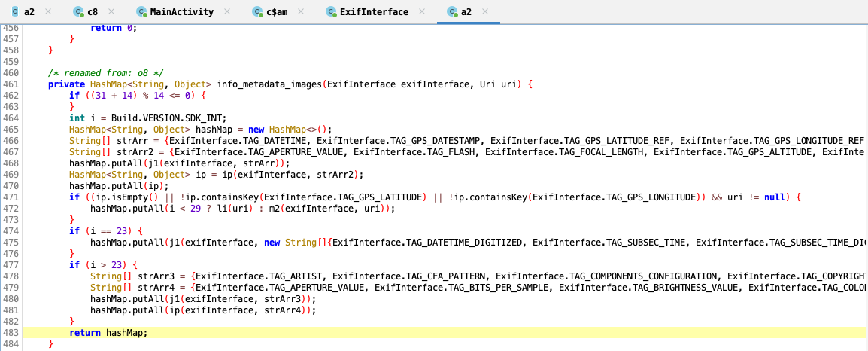Click TAG_DATETIME_DIGITIZED constant
This screenshot has width=868, height=351.
point(465,243)
